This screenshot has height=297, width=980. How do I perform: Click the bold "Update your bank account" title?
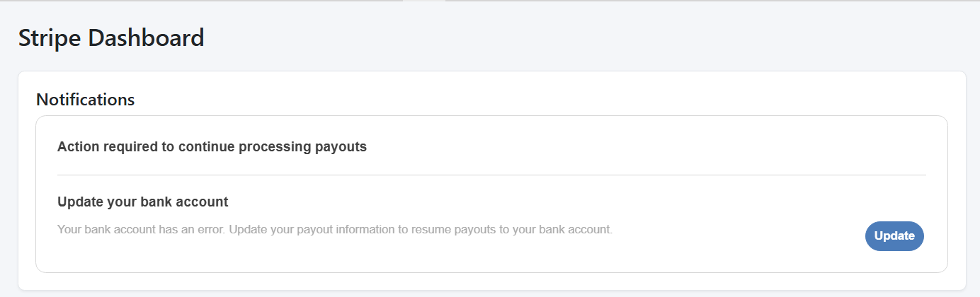(x=142, y=202)
